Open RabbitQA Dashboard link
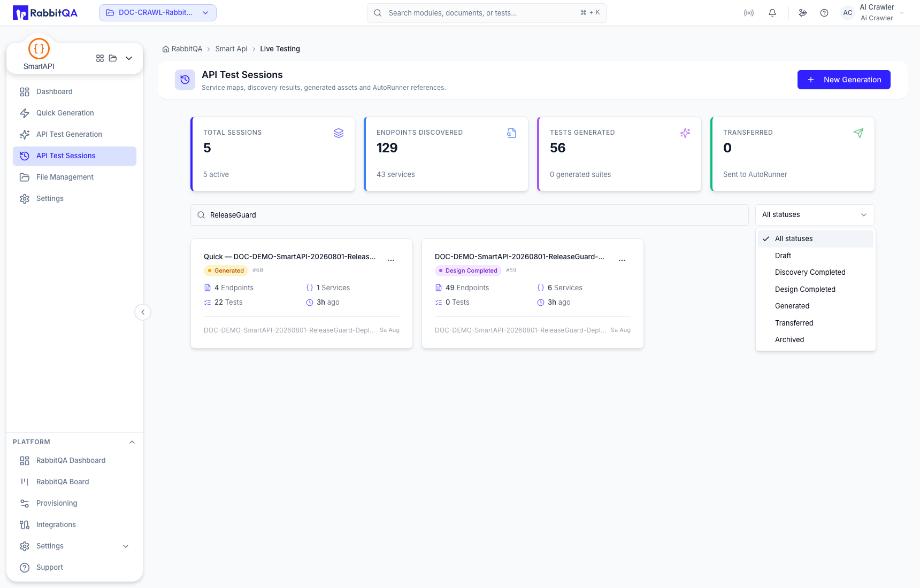 [x=74, y=460]
